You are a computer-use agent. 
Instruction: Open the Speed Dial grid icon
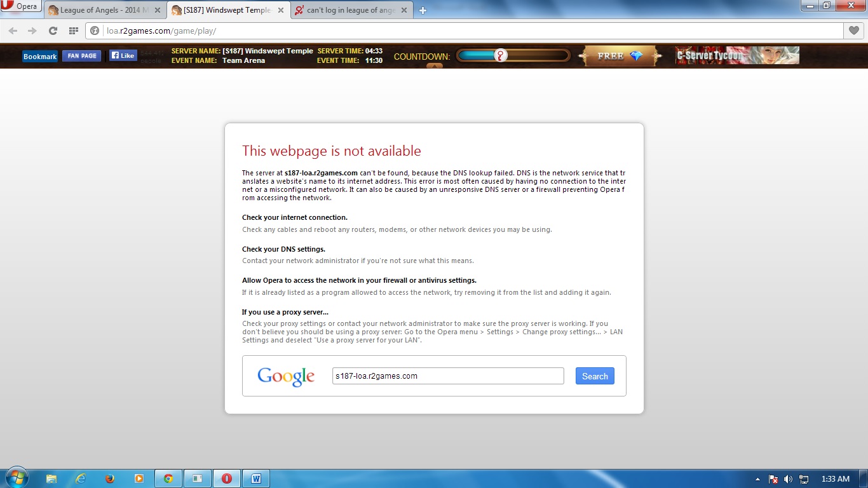[x=73, y=30]
